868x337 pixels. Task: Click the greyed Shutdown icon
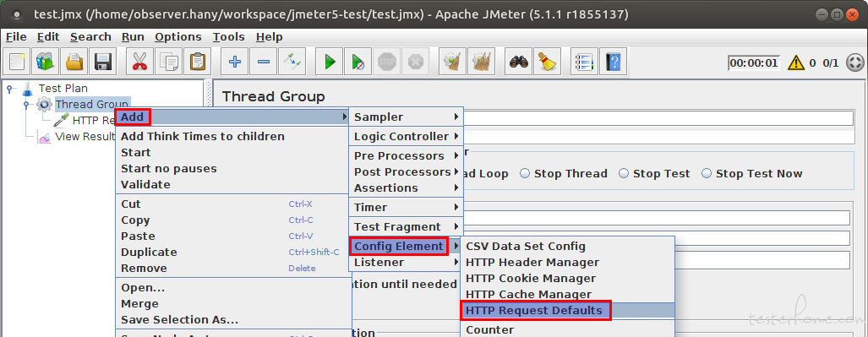click(415, 62)
